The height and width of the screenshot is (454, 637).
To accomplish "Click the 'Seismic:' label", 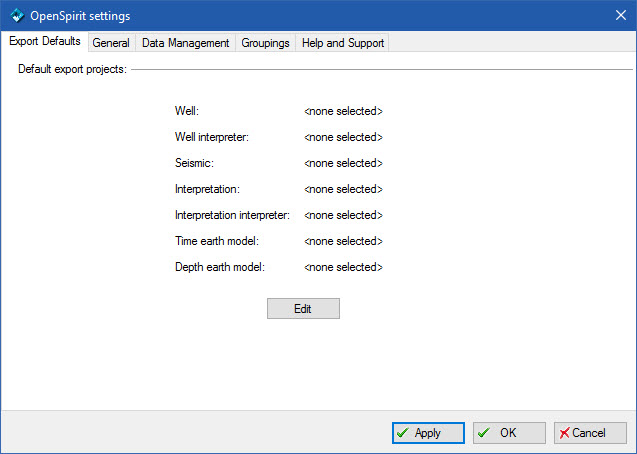I will click(194, 163).
